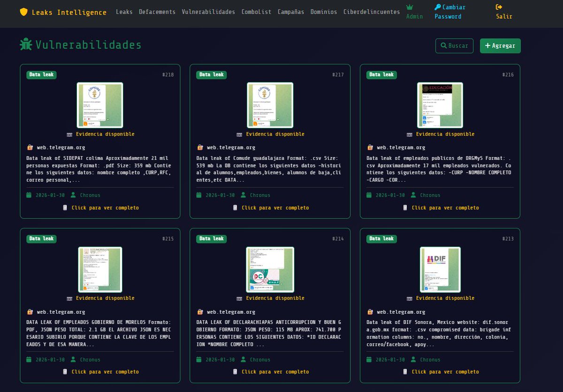Click the #213 card number

coord(508,239)
